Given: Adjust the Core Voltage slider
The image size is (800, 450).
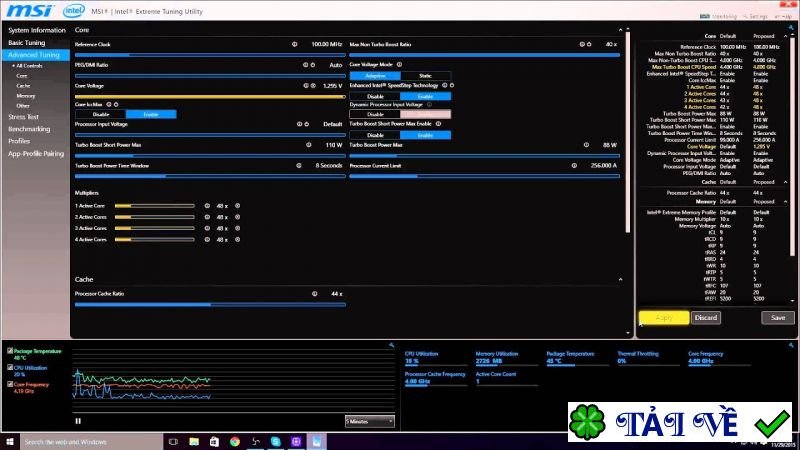Looking at the screenshot, I should tap(210, 96).
